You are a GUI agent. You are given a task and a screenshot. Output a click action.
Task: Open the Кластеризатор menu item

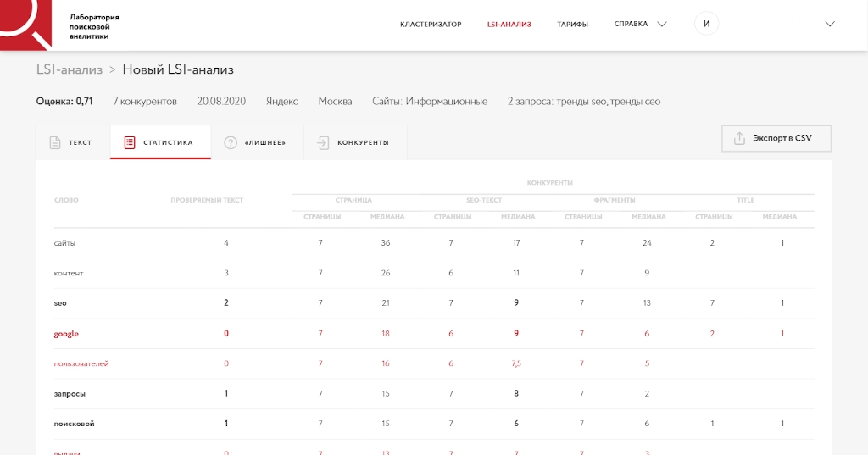click(x=431, y=25)
